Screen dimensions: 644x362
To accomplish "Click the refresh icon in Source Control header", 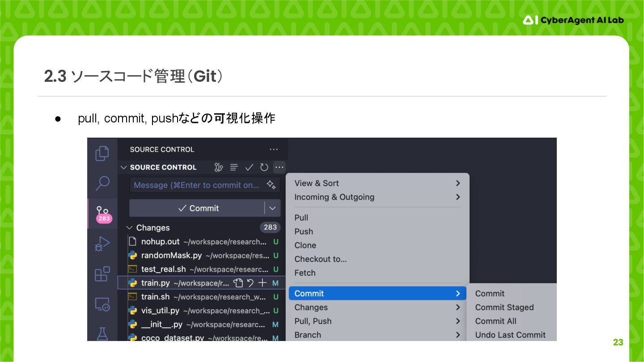I will (264, 167).
